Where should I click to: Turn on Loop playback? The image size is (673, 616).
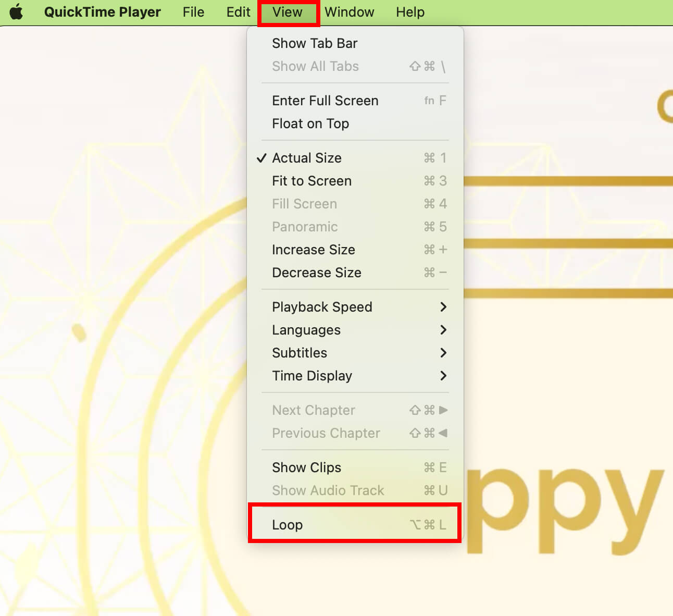(355, 525)
